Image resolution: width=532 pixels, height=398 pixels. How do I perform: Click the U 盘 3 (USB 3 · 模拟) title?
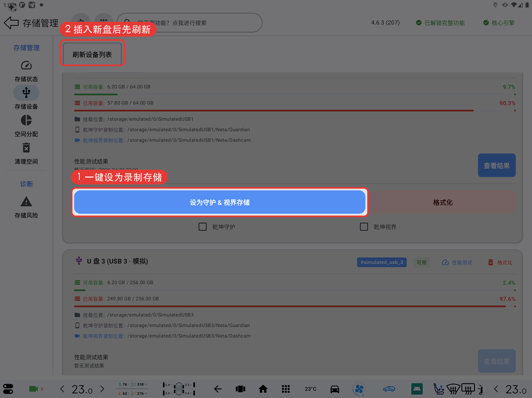tap(117, 261)
